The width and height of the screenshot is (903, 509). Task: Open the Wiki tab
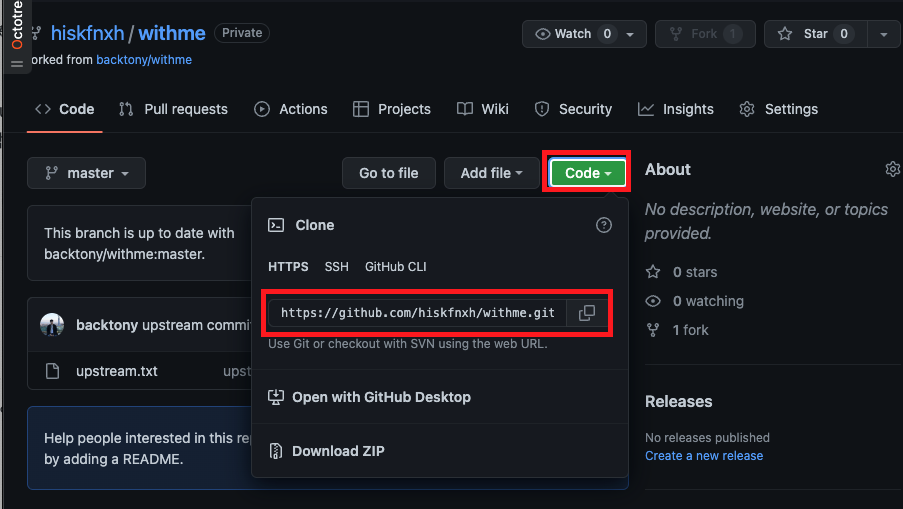pyautogui.click(x=483, y=109)
